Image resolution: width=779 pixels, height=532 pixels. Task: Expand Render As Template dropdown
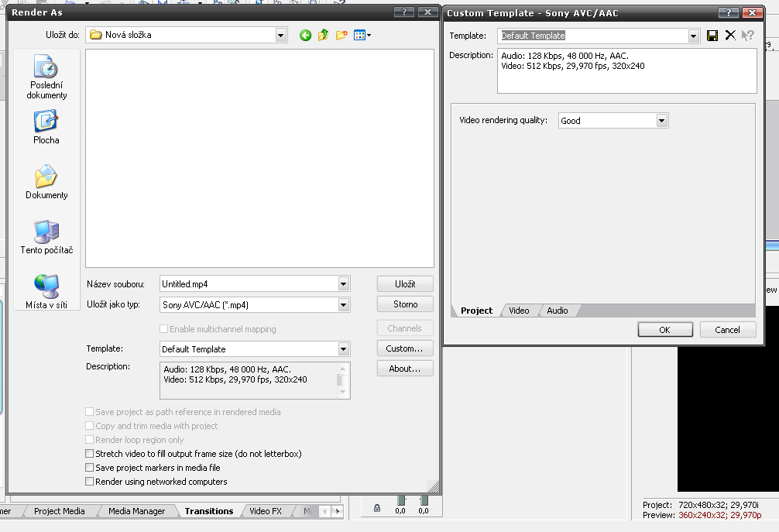click(343, 349)
